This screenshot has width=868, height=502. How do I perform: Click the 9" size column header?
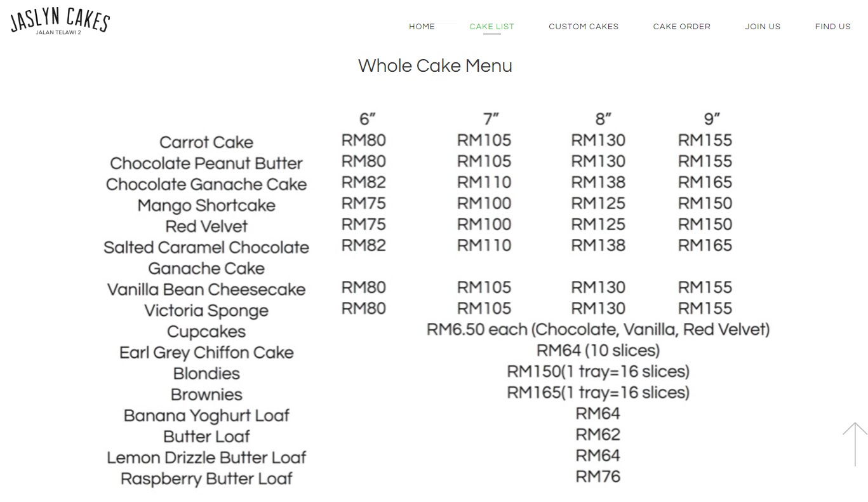(x=712, y=119)
